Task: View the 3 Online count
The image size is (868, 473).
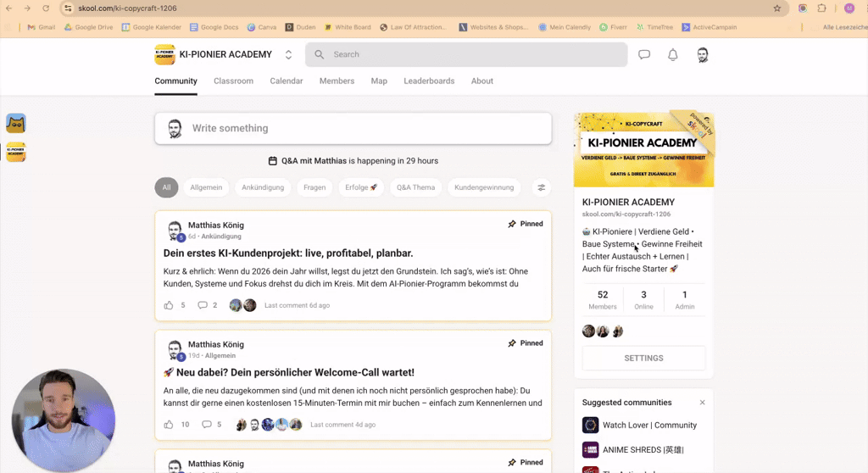Action: click(x=643, y=299)
